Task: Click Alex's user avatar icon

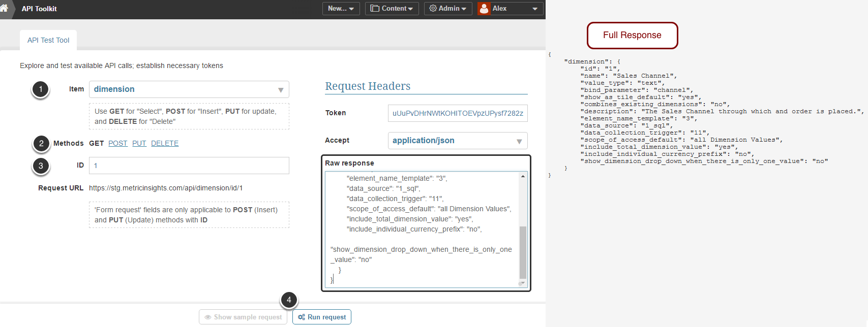Action: point(484,9)
